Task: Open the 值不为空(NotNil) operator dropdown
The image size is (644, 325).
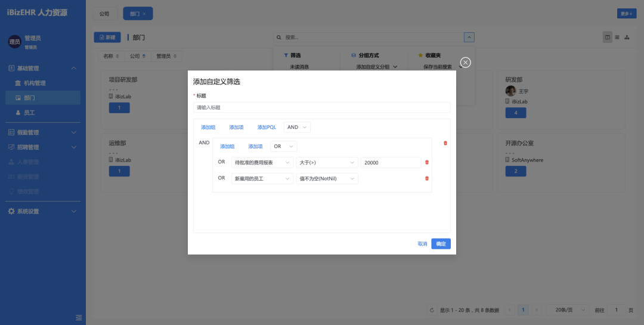Action: point(327,178)
